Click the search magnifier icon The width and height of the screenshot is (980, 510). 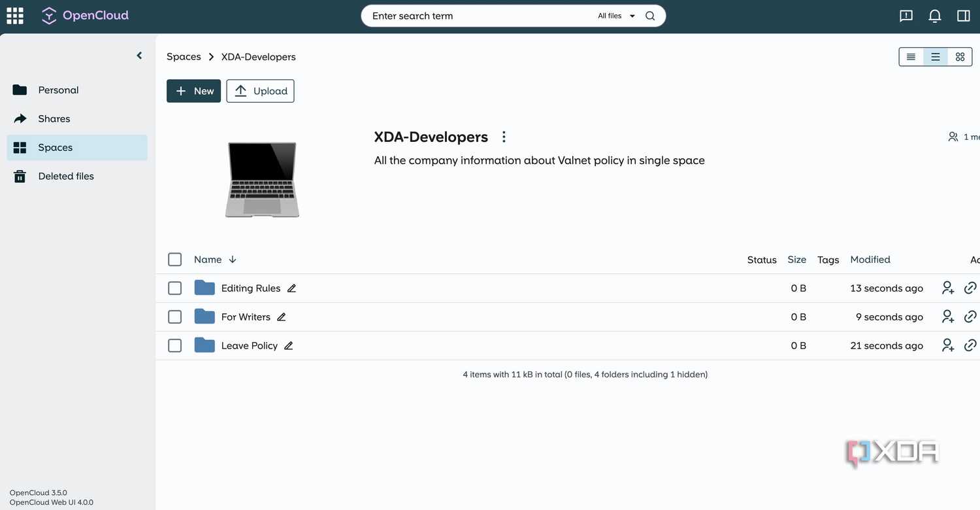650,16
